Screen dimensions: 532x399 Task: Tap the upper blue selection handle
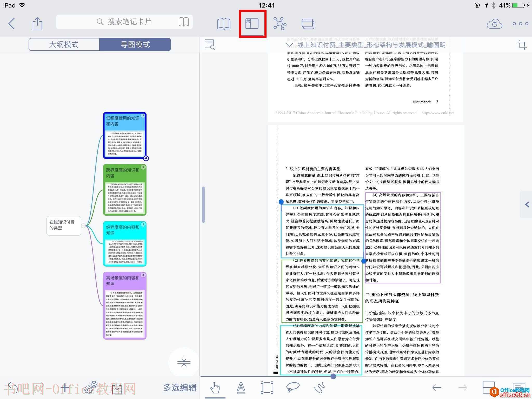(281, 202)
